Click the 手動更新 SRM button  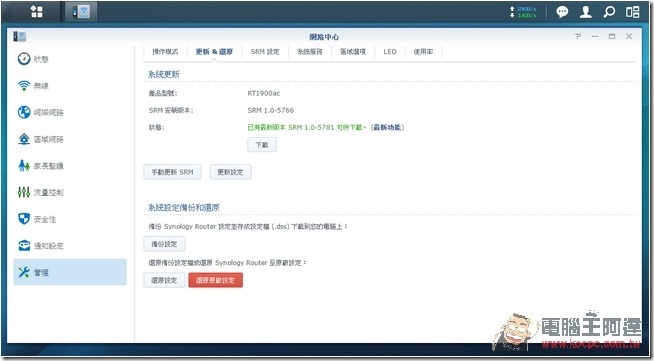172,172
